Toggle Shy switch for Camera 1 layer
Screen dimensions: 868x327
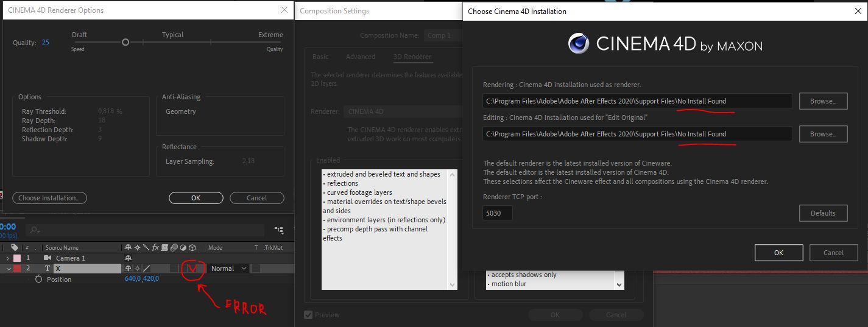click(128, 258)
